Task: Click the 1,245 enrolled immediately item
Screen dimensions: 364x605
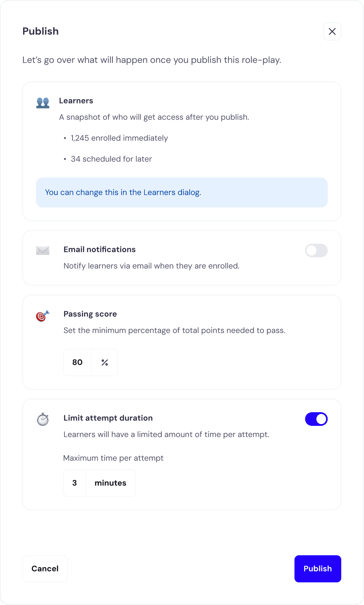Action: pos(119,138)
